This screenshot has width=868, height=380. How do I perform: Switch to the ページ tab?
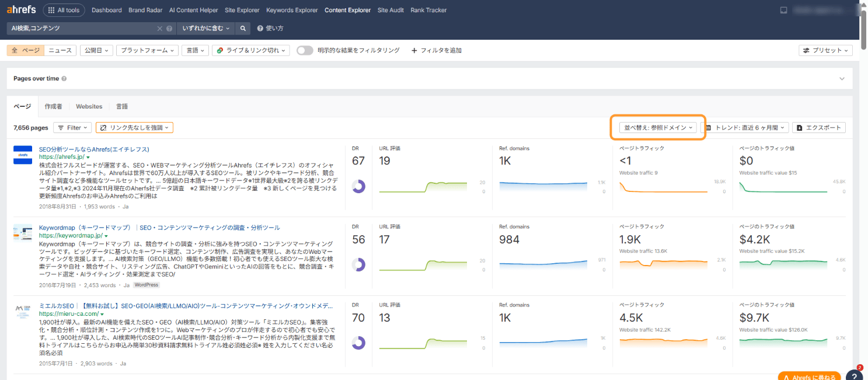[x=22, y=106]
